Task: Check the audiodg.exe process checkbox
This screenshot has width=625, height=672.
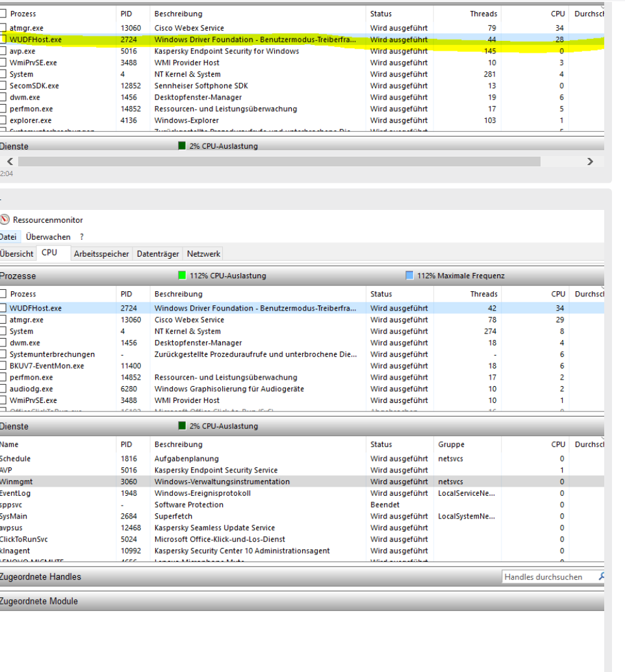Action: click(3, 389)
